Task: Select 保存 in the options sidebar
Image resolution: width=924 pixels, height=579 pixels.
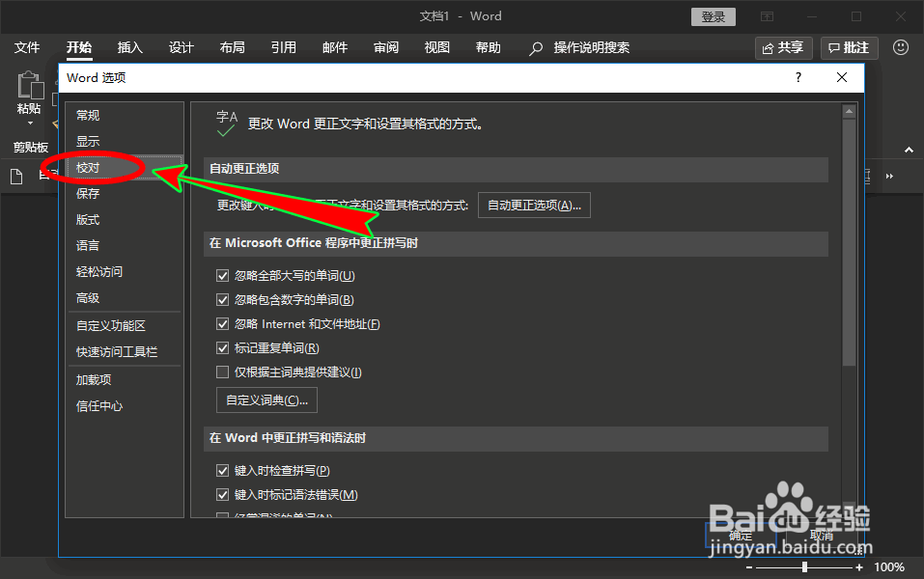Action: click(x=125, y=194)
